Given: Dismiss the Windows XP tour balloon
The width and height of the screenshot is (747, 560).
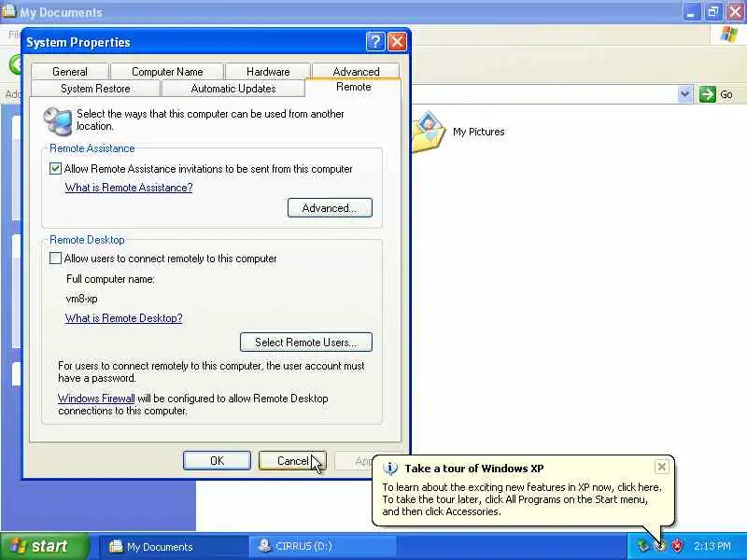Looking at the screenshot, I should [x=662, y=468].
